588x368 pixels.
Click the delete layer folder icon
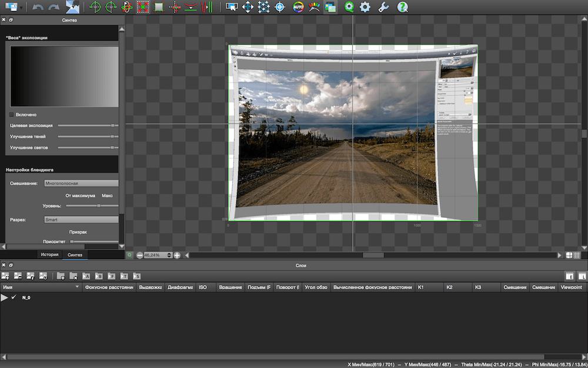tap(73, 276)
